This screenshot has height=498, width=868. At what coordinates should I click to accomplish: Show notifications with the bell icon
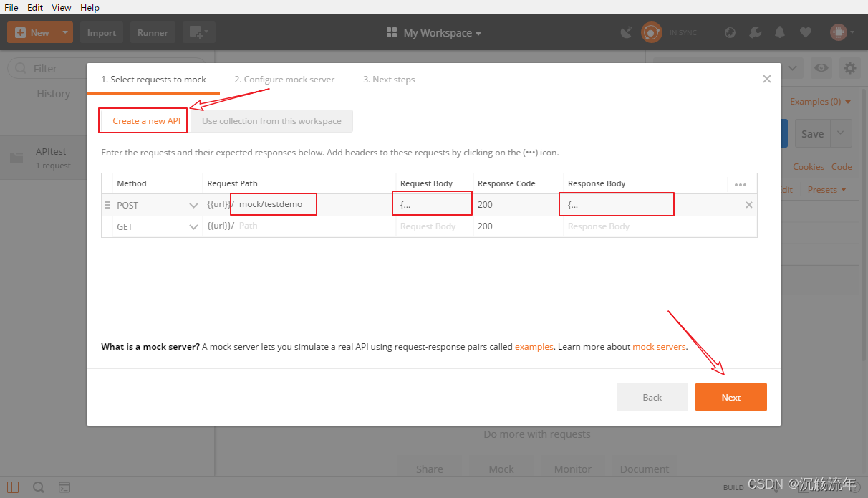click(x=780, y=32)
